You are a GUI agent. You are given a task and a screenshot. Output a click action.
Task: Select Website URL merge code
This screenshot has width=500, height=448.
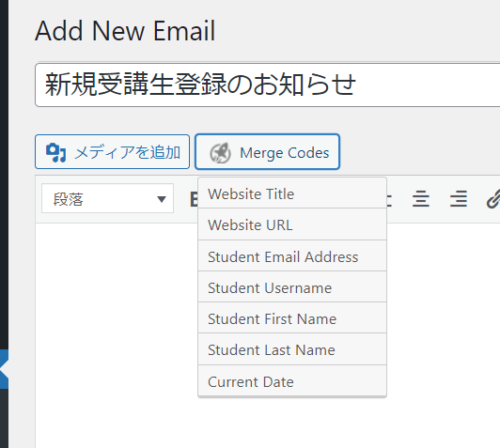(x=292, y=224)
